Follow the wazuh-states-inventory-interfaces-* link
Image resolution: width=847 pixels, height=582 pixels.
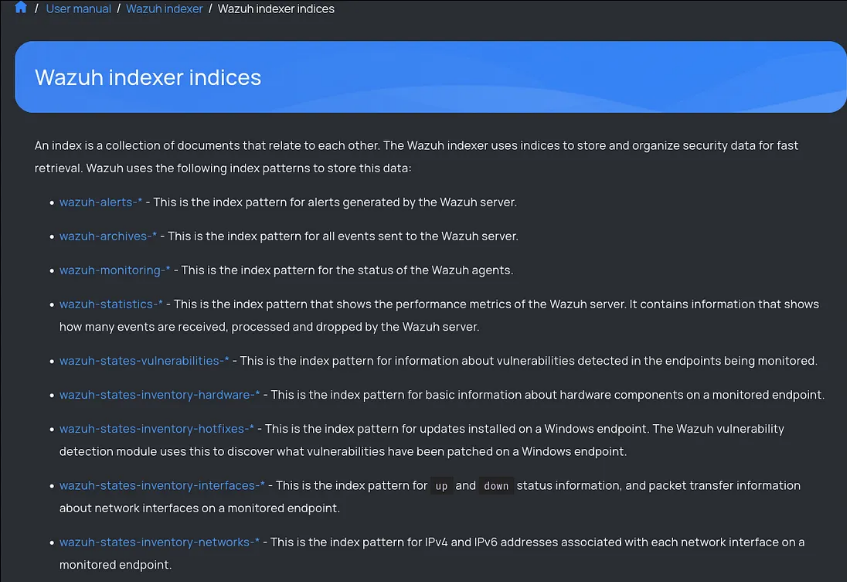162,486
